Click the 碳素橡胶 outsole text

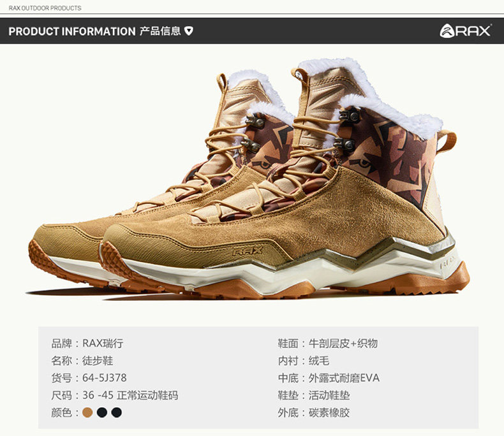[x=329, y=412]
